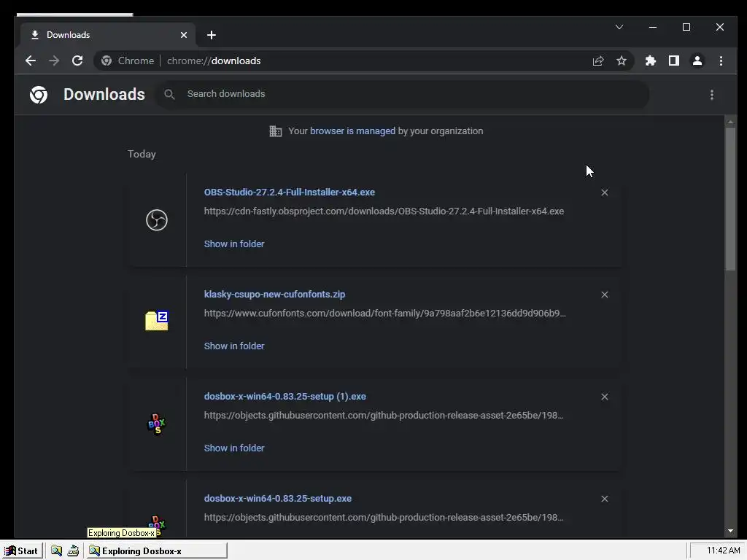Bookmark this page with the star icon
The width and height of the screenshot is (747, 560).
(x=622, y=61)
